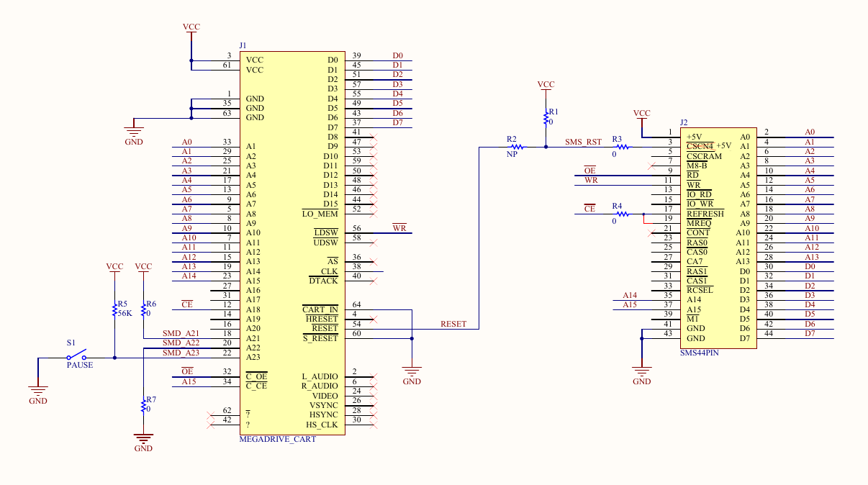The height and width of the screenshot is (485, 868).
Task: Select resistor R7 above the ground symbol
Action: tap(143, 405)
